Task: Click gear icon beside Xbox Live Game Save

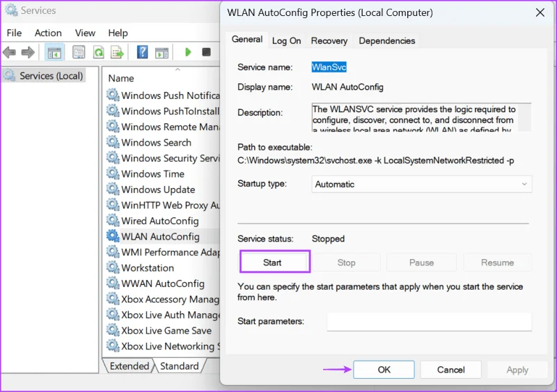Action: (113, 330)
